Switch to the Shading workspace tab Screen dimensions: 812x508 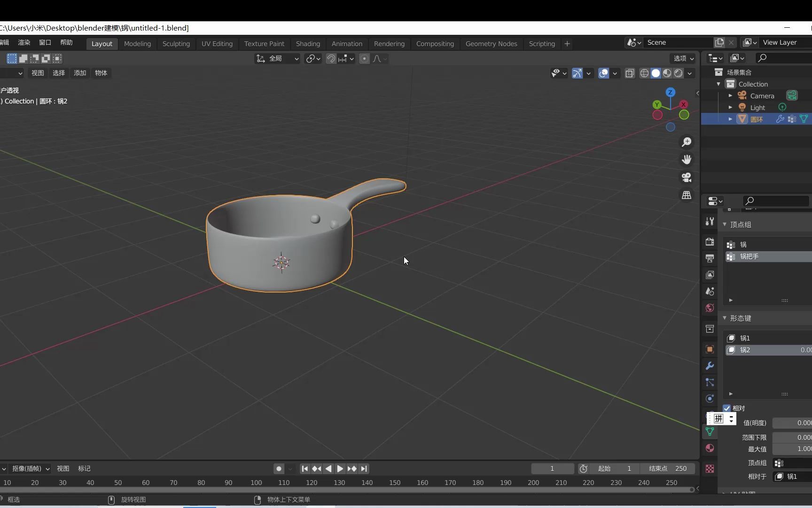(x=308, y=44)
